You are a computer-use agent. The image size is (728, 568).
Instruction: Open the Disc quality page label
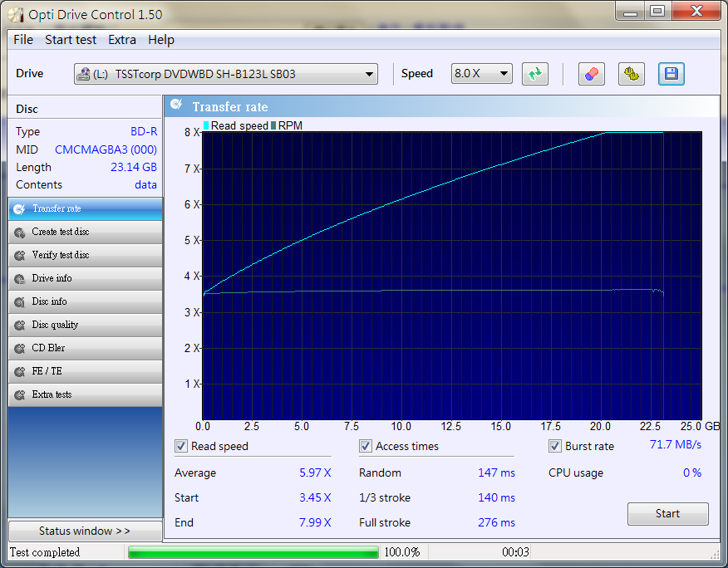click(x=55, y=325)
